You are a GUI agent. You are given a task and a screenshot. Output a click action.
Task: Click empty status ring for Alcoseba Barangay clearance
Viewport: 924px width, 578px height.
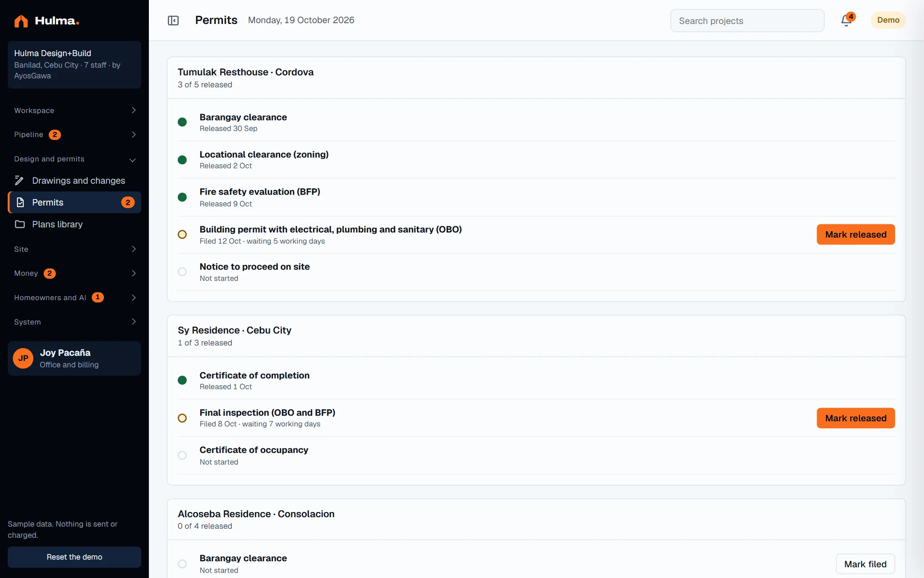[182, 564]
